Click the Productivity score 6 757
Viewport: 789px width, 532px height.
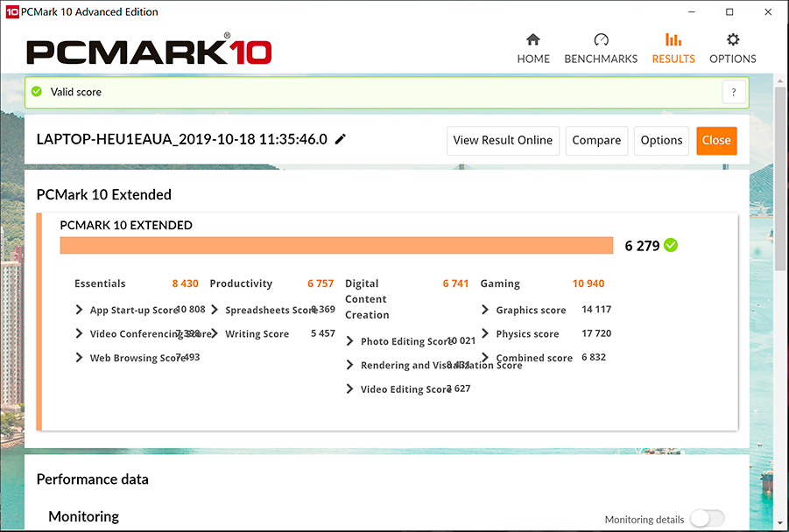(321, 283)
